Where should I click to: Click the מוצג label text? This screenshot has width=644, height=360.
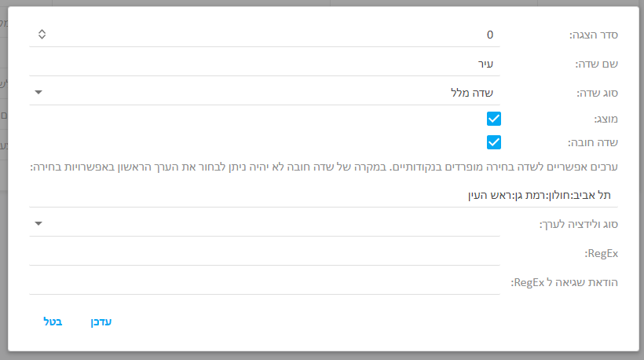click(x=606, y=119)
